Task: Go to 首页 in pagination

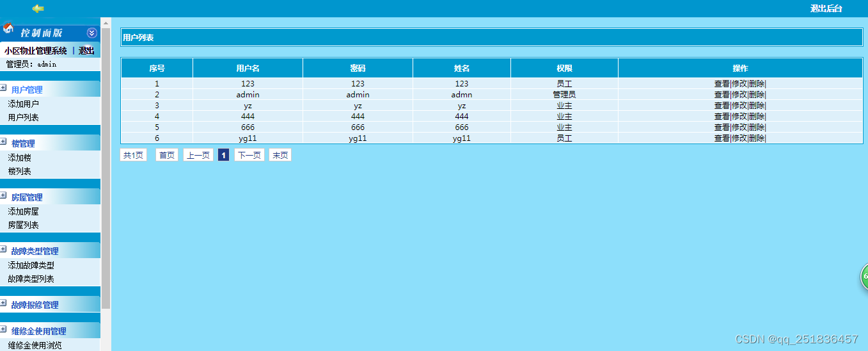Action: [x=167, y=155]
